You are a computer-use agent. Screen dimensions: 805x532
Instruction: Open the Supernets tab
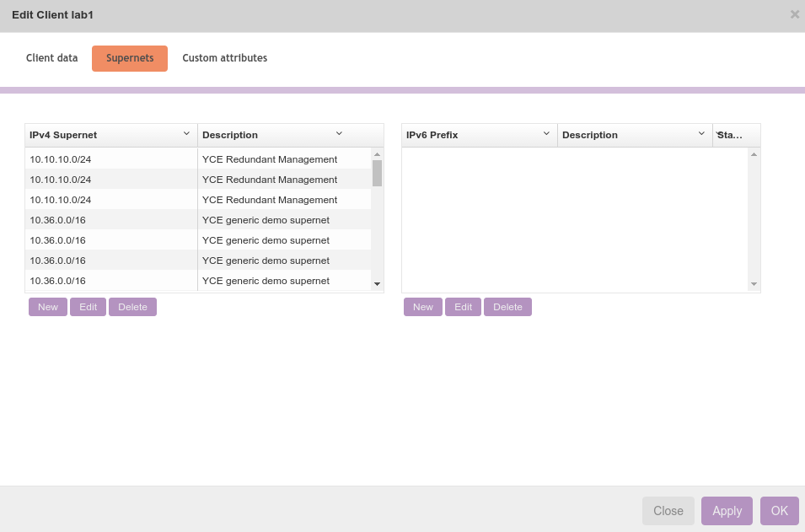130,58
